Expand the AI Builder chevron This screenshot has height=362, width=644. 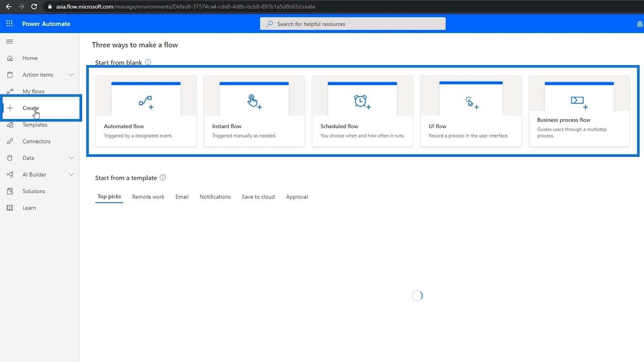71,175
